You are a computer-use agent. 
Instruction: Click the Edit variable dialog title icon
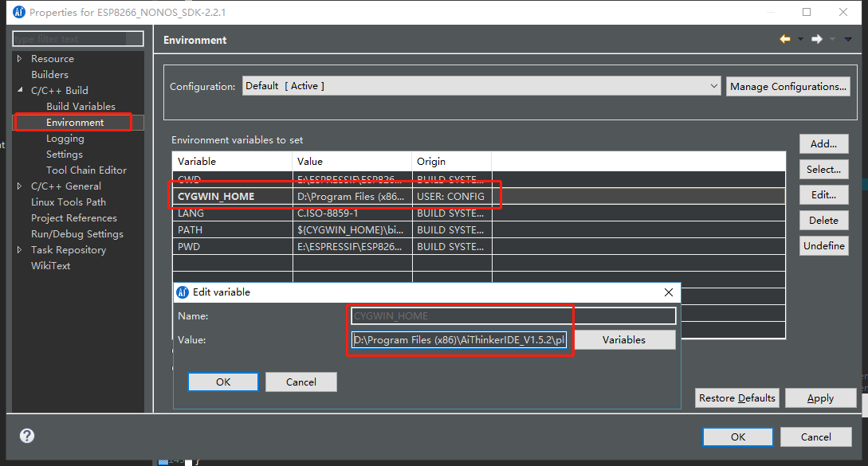[183, 292]
